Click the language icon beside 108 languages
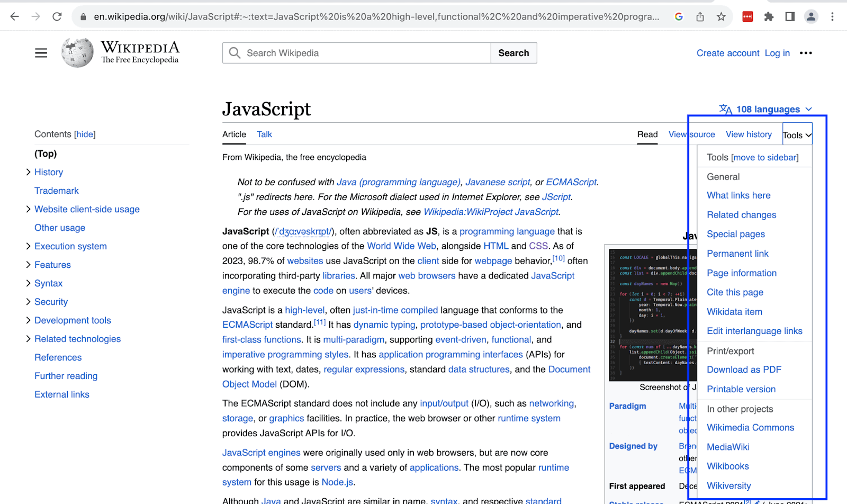 (x=726, y=109)
